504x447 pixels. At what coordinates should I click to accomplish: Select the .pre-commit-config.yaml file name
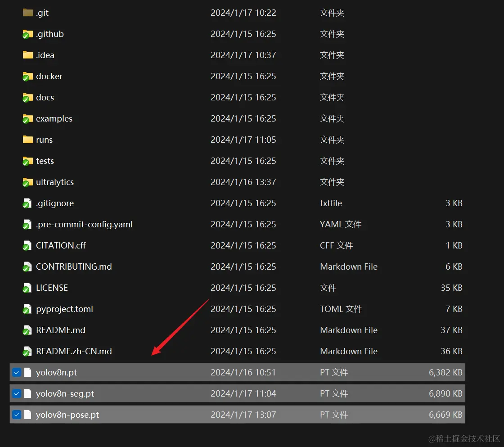pos(84,225)
